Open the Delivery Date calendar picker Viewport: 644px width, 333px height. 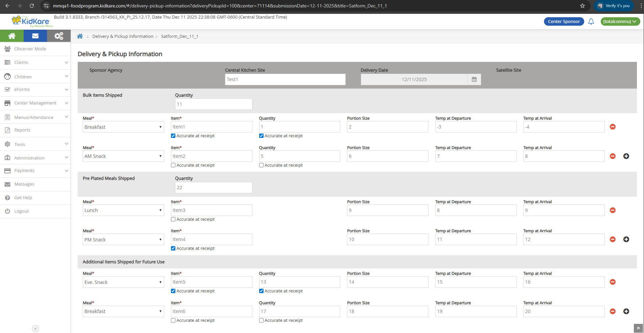474,79
